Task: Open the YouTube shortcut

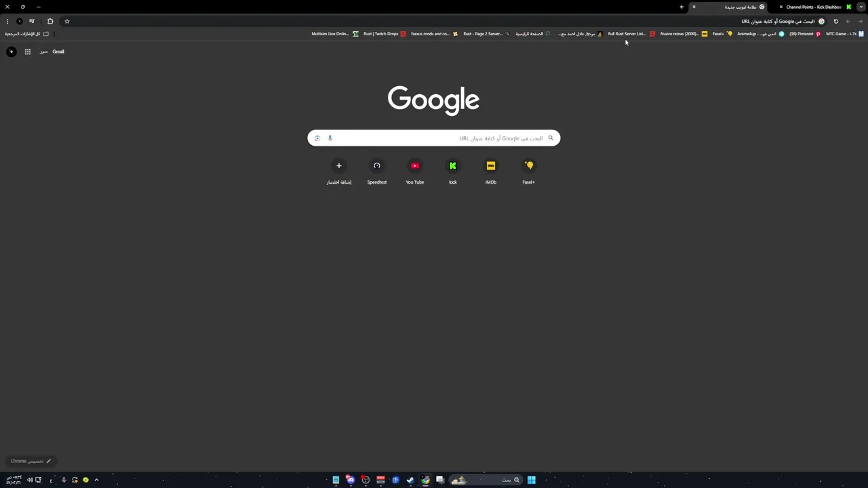Action: (415, 171)
